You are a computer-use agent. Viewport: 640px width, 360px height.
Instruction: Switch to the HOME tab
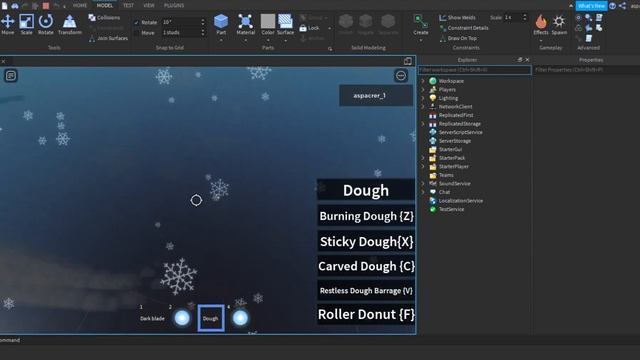coord(80,5)
